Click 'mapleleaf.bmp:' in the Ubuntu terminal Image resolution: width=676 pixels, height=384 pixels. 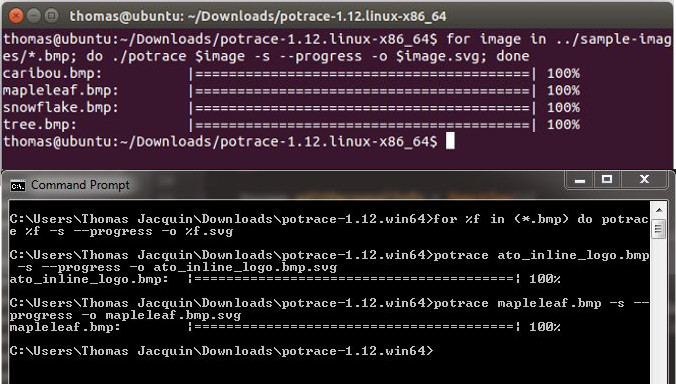pyautogui.click(x=60, y=91)
